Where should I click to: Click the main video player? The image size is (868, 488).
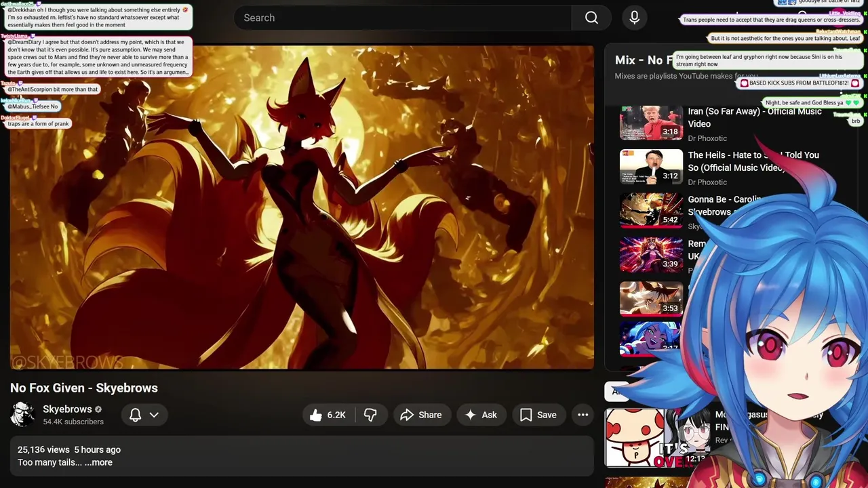(302, 207)
